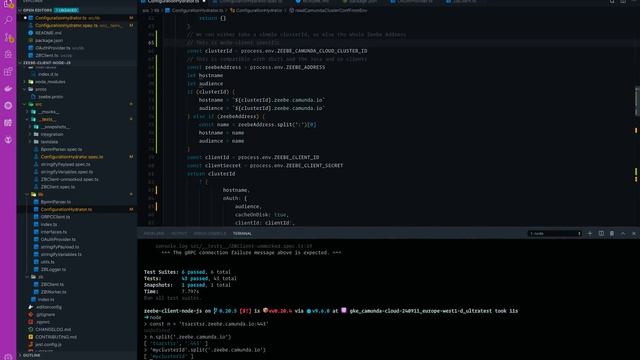Screen dimensions: 640x360
Task: Maximize terminal panel with up chevron
Action: click(623, 233)
